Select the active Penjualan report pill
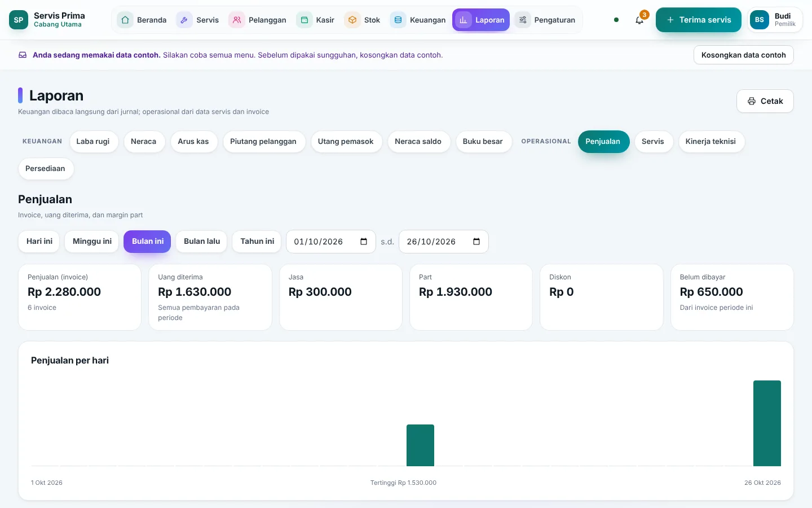812x508 pixels. click(603, 141)
